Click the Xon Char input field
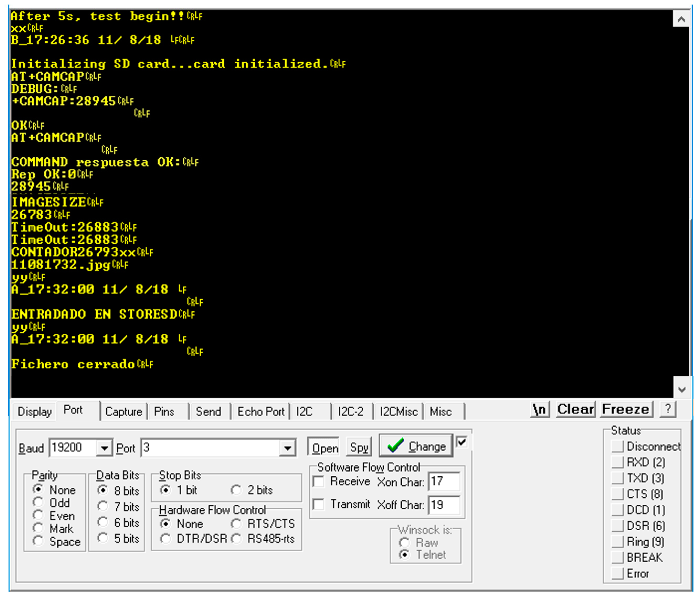700x600 pixels. click(444, 481)
